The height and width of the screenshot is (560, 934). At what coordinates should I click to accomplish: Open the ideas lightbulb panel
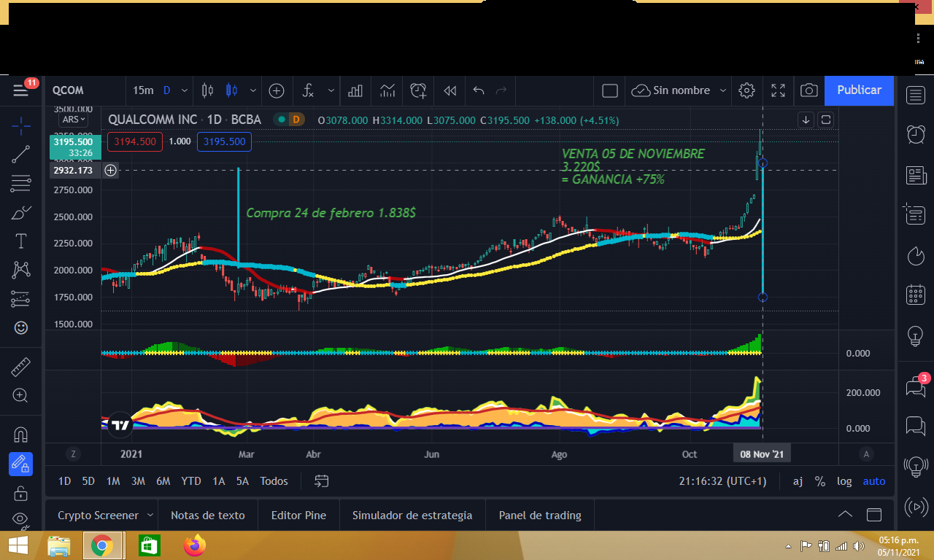tap(916, 335)
